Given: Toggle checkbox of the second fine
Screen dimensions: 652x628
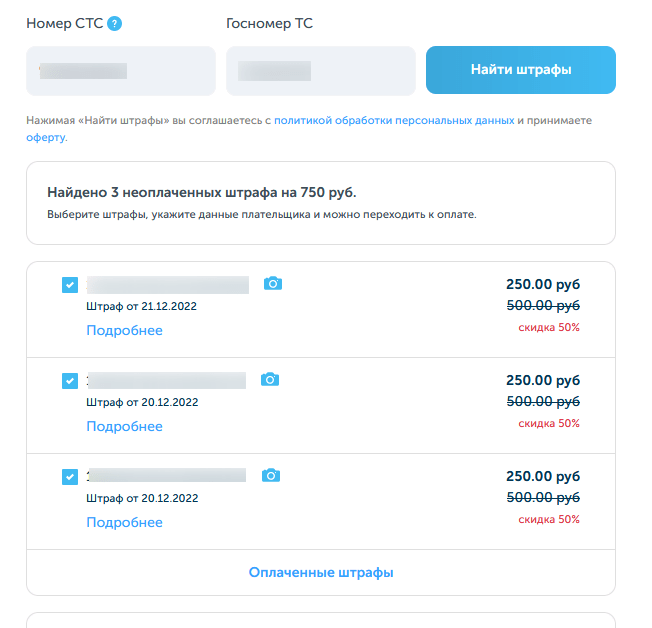Looking at the screenshot, I should click(69, 381).
